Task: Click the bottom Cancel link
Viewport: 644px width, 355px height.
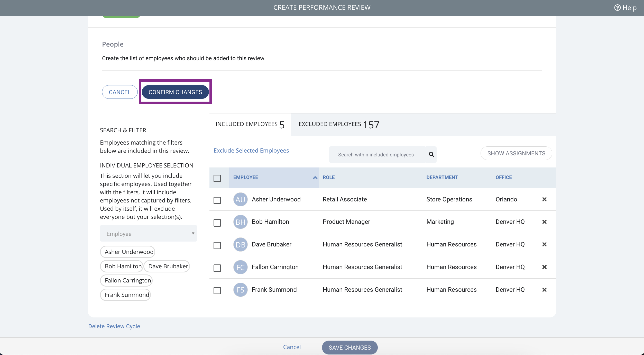Action: [292, 347]
